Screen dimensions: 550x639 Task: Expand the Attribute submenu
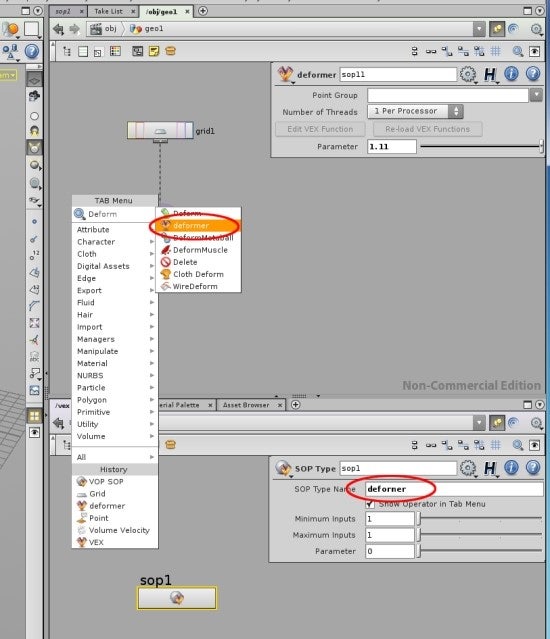coord(115,229)
